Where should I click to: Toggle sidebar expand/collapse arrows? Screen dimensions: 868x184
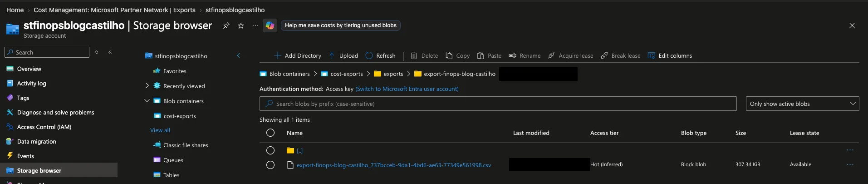tap(97, 52)
